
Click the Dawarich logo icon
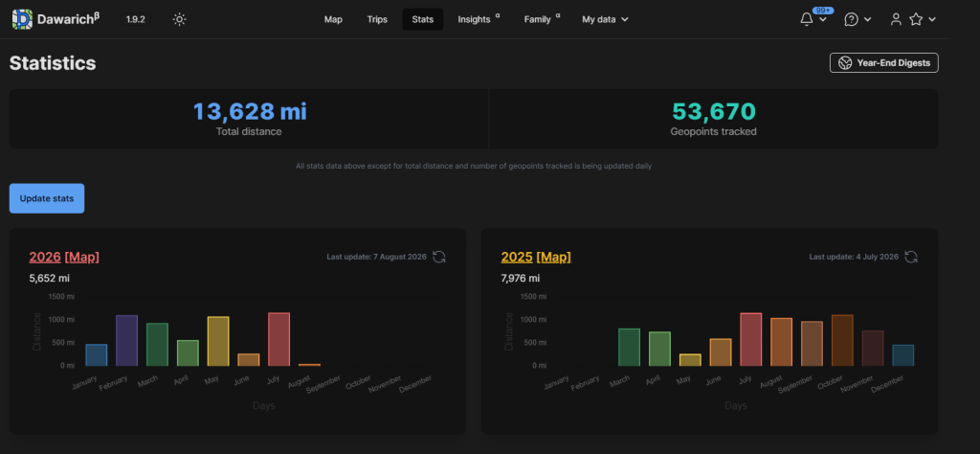[x=23, y=19]
